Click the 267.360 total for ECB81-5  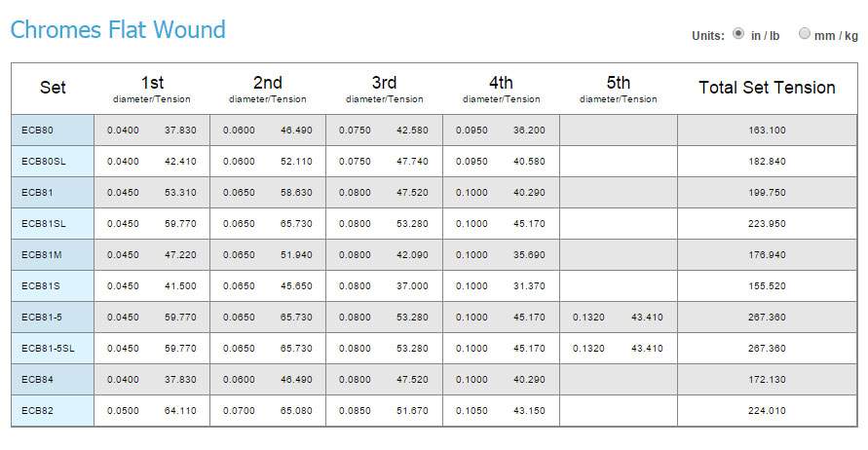767,318
